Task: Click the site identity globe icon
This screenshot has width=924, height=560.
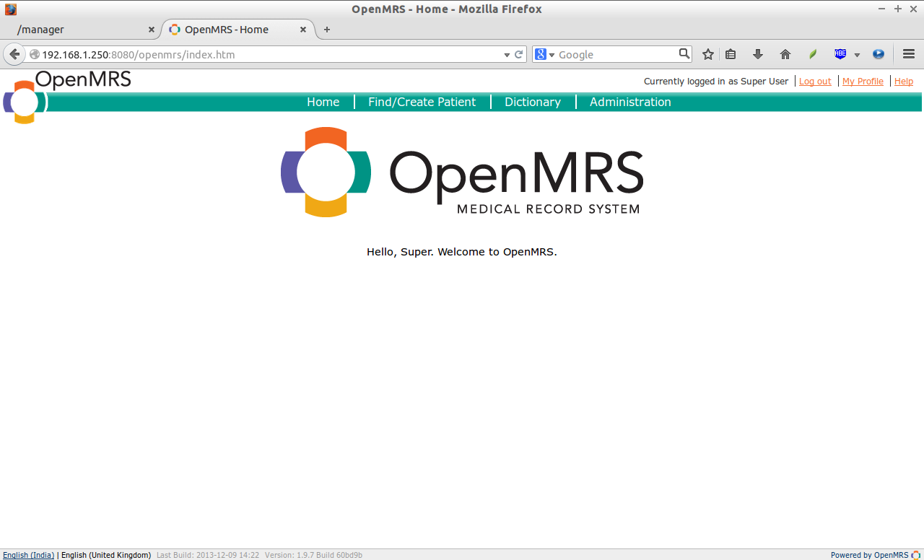Action: pos(34,55)
